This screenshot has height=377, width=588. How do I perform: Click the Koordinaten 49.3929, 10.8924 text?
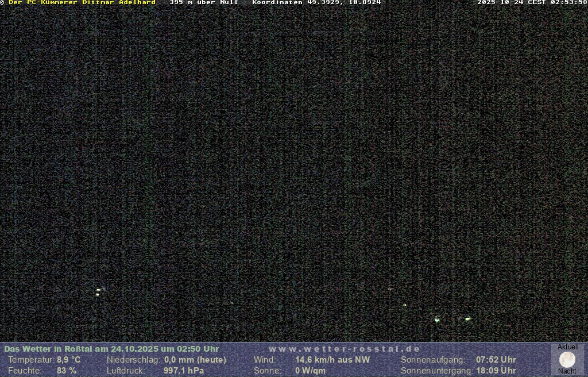(316, 2)
